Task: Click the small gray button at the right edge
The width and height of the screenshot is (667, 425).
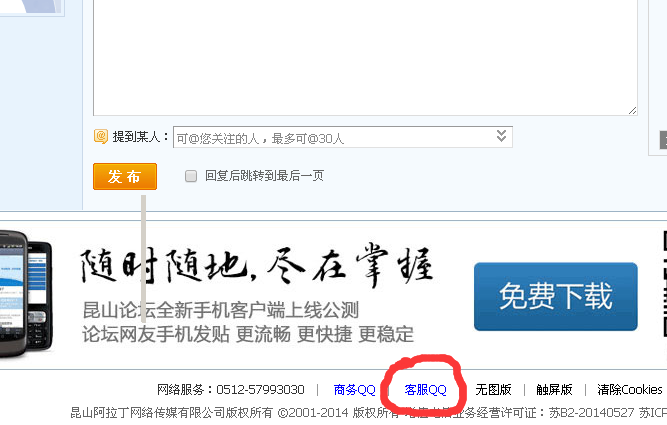Action: (x=663, y=140)
